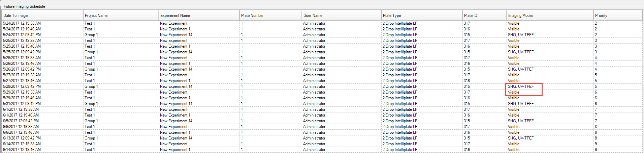Select New Experiment 14 in 6/5/2017 row
The width and height of the screenshot is (644, 153).
point(176,121)
